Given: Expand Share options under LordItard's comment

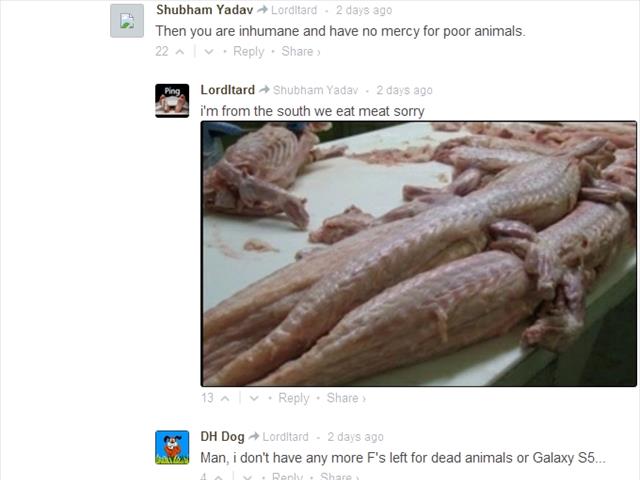Looking at the screenshot, I should pos(346,398).
